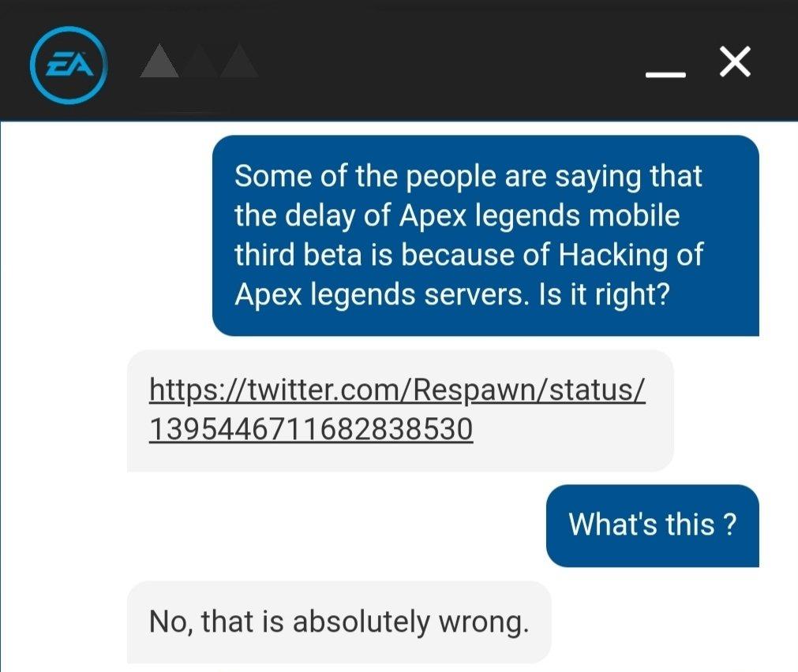Click the word "absolutely" in agent reply

point(362,622)
